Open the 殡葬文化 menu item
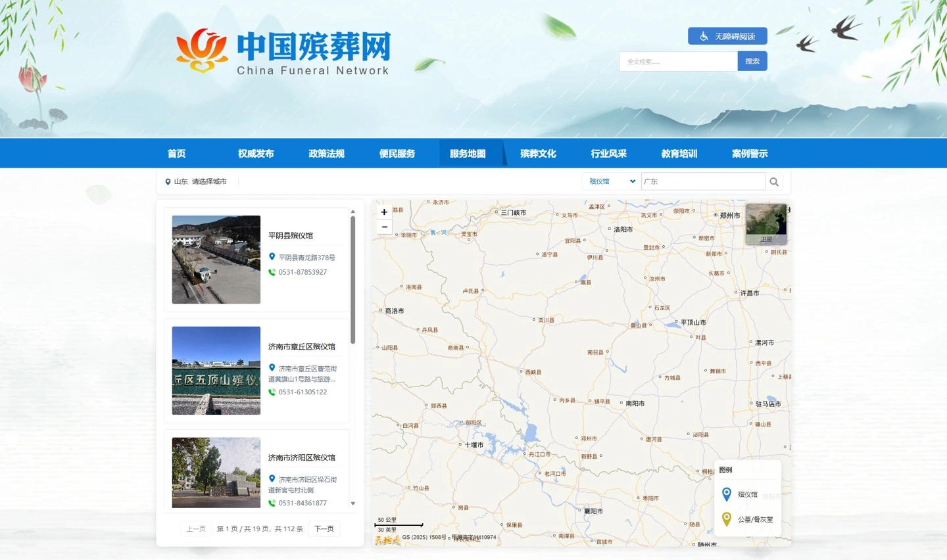 (537, 153)
